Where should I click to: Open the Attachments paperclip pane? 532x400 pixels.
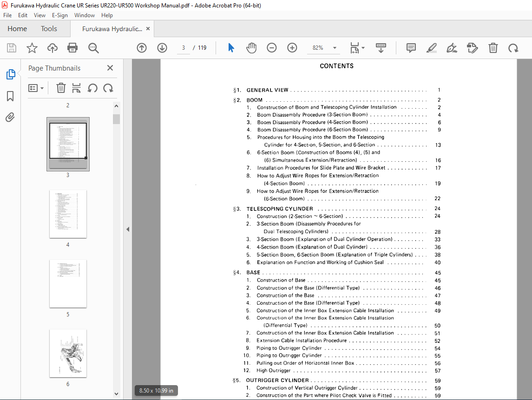tap(10, 118)
